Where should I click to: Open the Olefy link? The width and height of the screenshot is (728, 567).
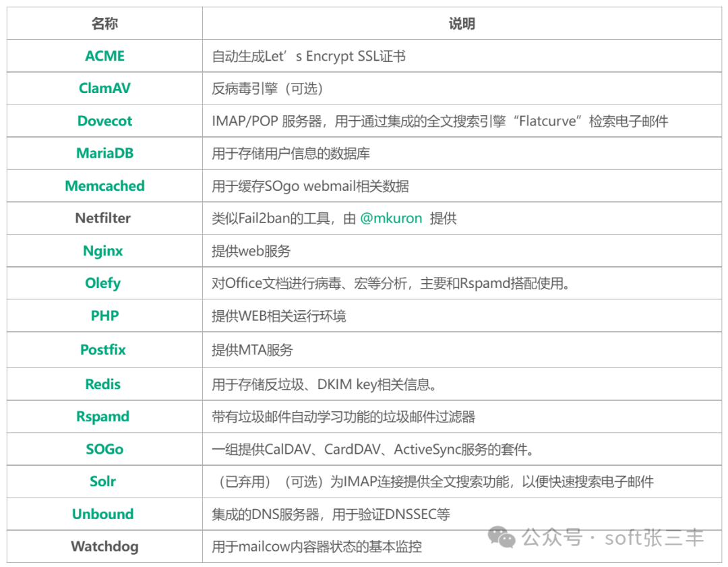pos(102,283)
